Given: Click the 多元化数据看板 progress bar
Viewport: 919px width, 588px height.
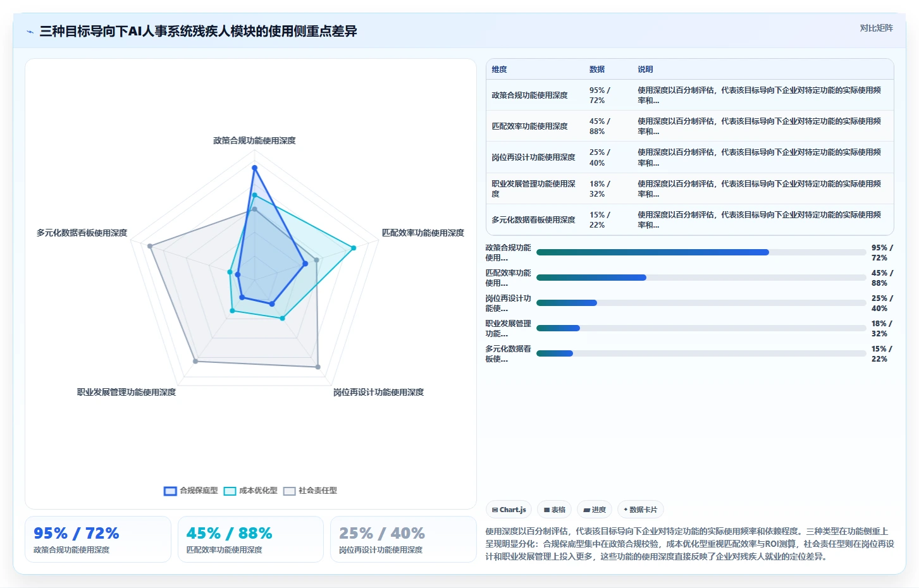Looking at the screenshot, I should coord(701,353).
